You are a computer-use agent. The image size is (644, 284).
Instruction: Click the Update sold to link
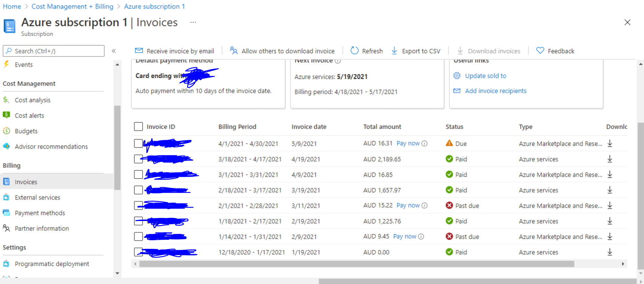pos(486,76)
